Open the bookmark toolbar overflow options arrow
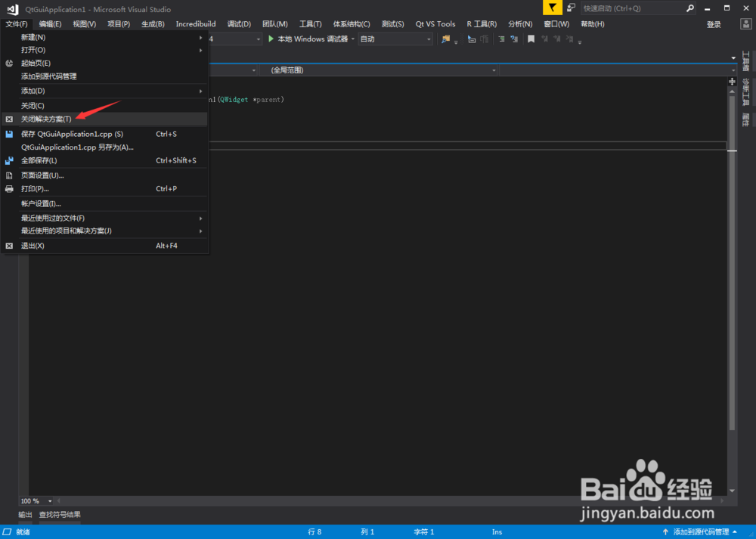Viewport: 756px width, 539px height. 580,42
